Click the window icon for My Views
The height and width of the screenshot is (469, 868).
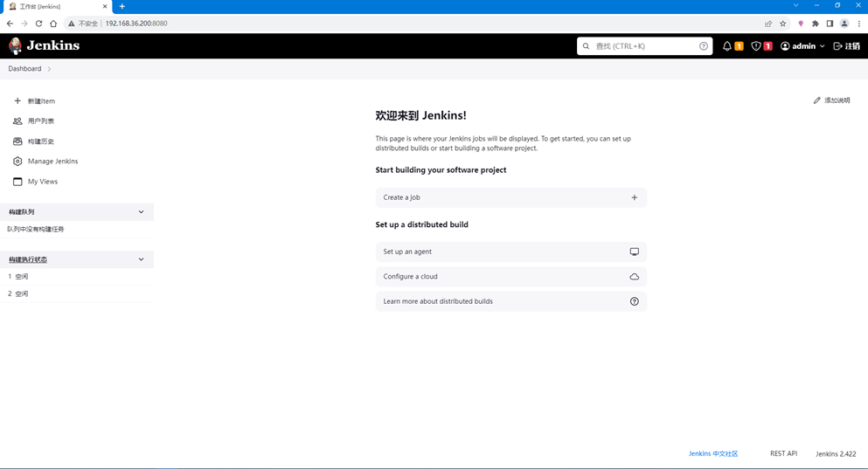pos(17,182)
